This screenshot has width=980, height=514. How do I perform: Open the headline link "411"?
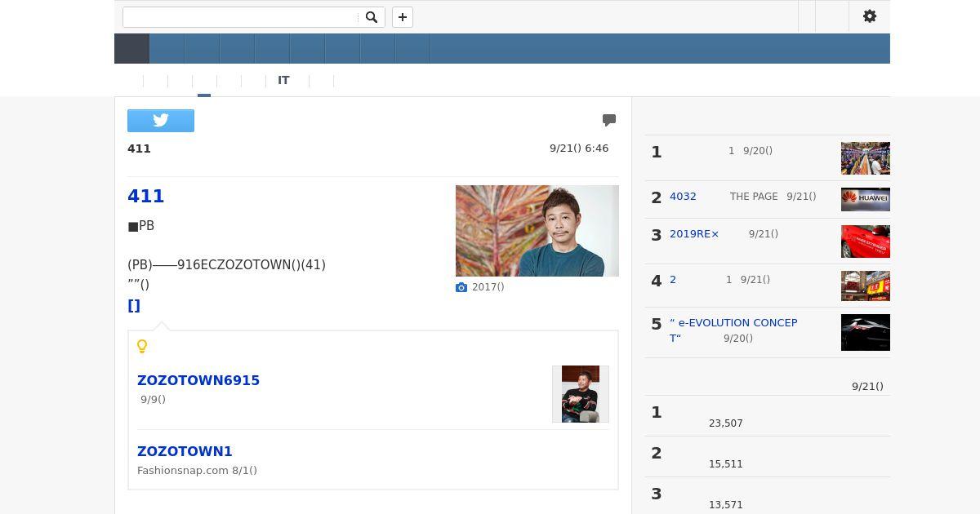click(146, 196)
